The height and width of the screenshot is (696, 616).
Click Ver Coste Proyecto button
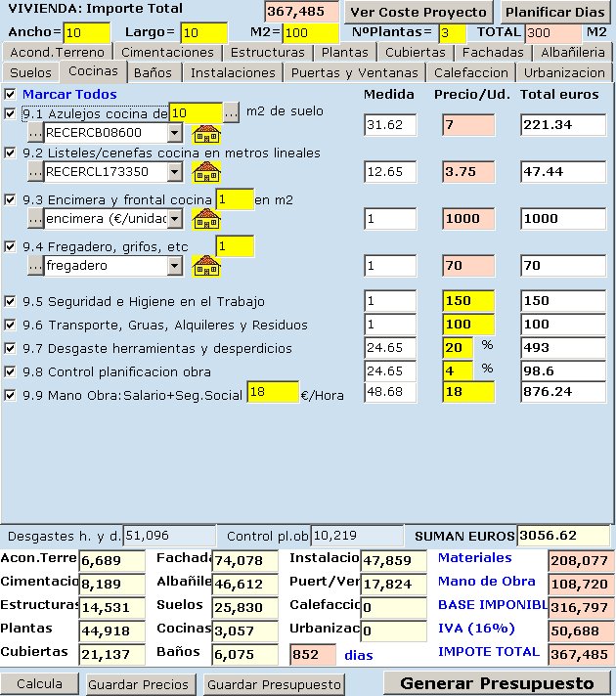pyautogui.click(x=418, y=12)
